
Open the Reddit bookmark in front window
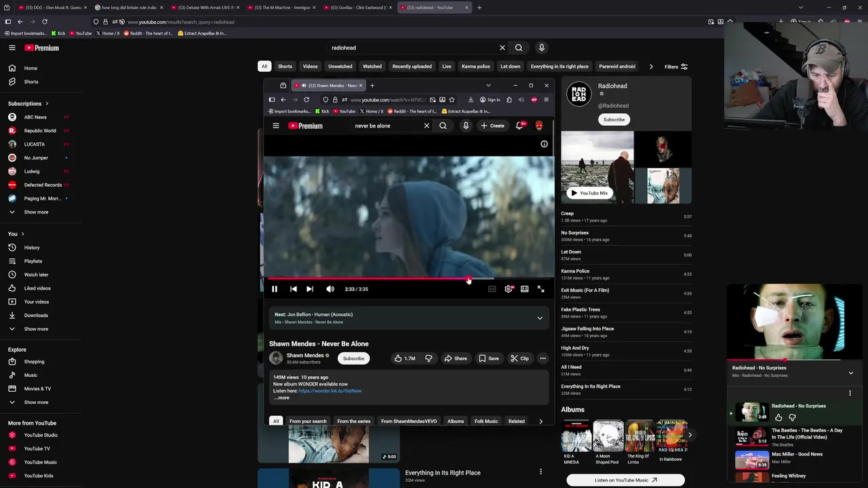(x=412, y=111)
